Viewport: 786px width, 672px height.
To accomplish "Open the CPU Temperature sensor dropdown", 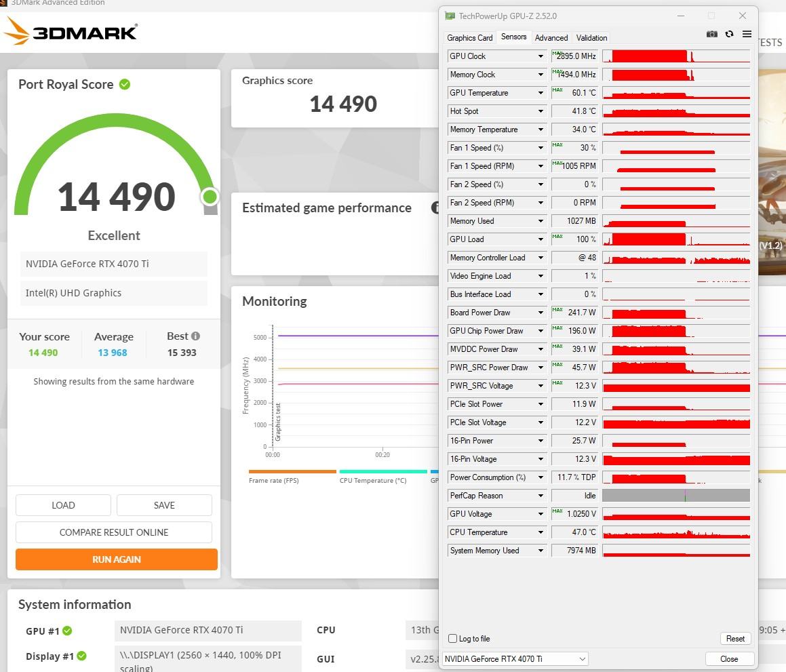I will coord(541,532).
